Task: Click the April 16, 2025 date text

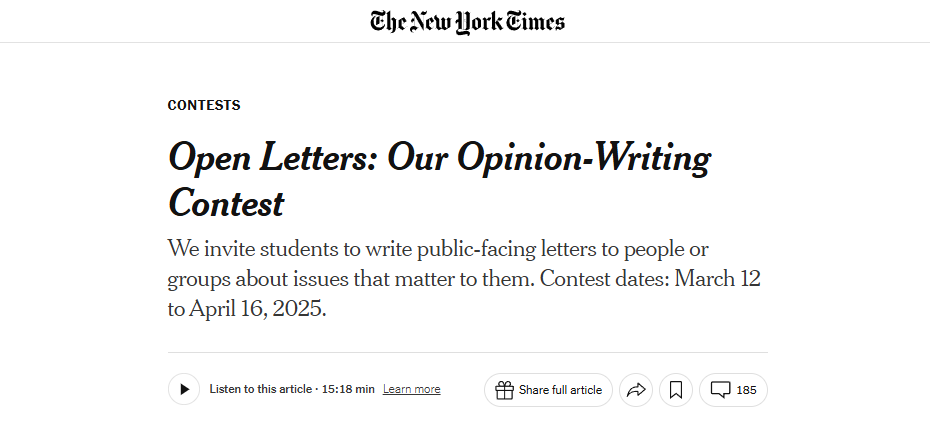Action: click(x=257, y=309)
